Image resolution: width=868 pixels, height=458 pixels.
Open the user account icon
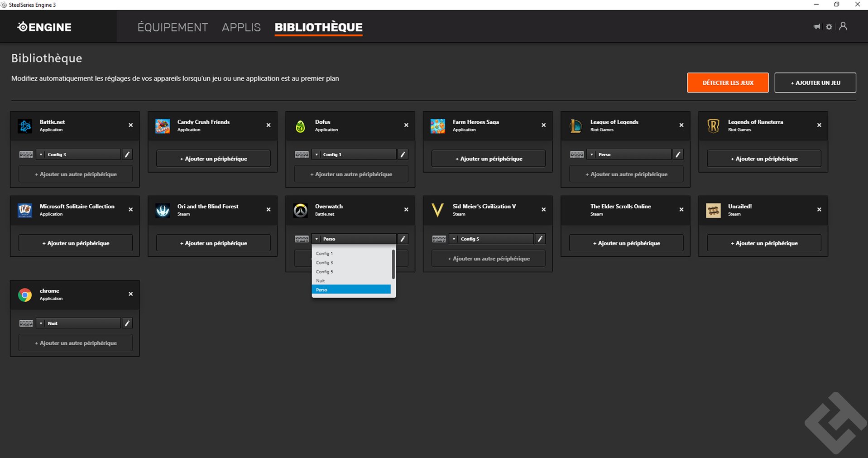click(x=843, y=26)
